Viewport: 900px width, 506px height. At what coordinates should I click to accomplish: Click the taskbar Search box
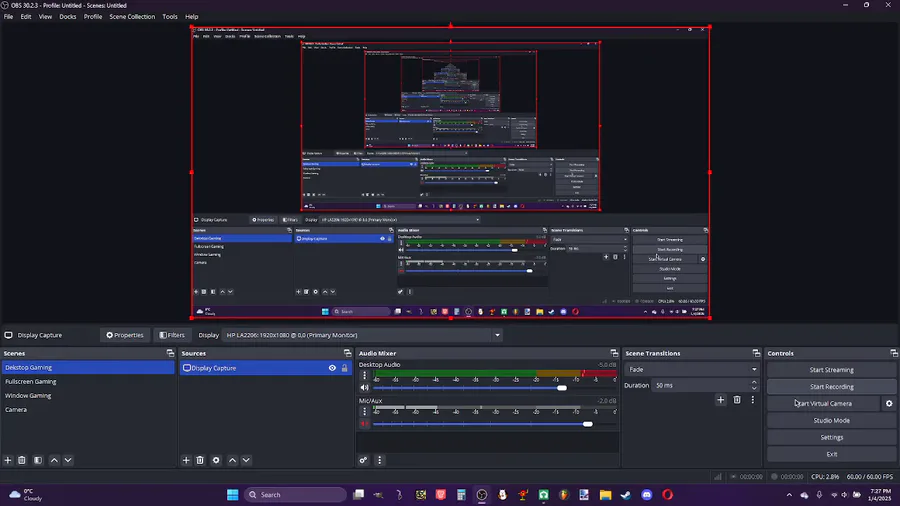click(296, 495)
